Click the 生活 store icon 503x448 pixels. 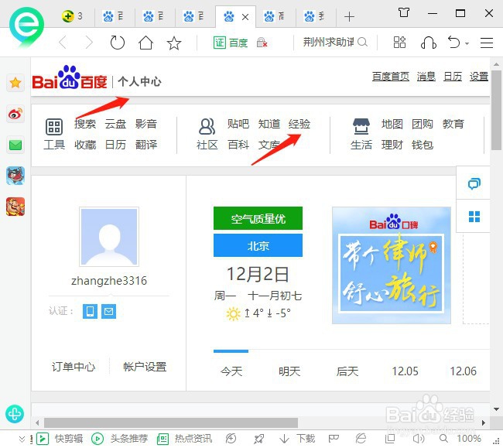coord(361,126)
